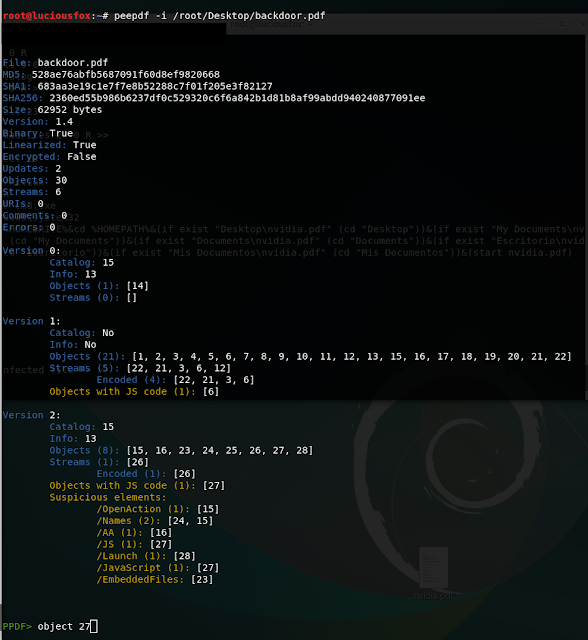
Task: Click the SHA256 hash value text
Action: pyautogui.click(x=237, y=98)
